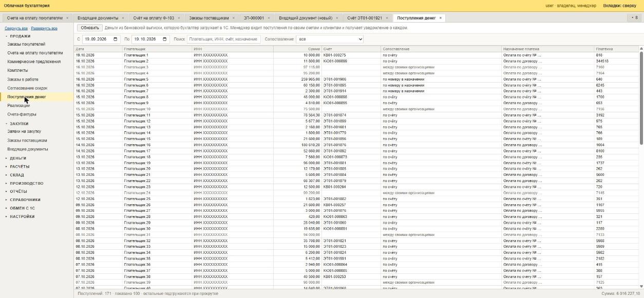Open 'Коммерческие предложения' in the sidebar
This screenshot has height=298, width=644.
pyautogui.click(x=34, y=62)
